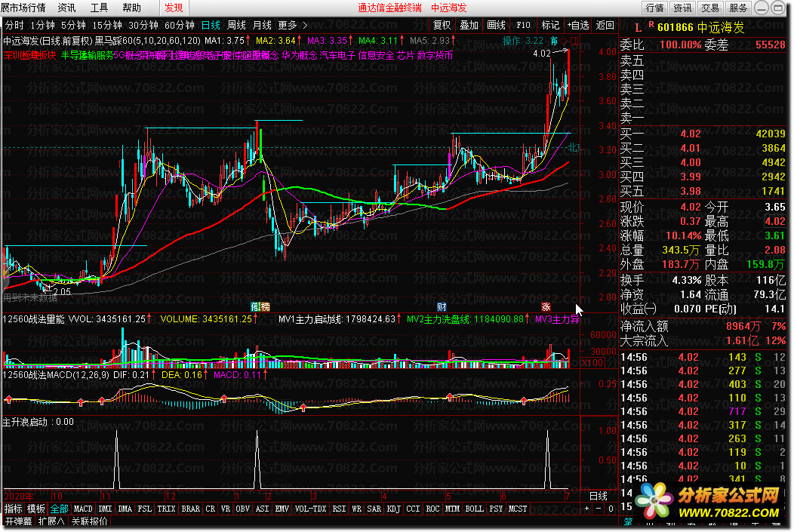Select the 60分钟 period
This screenshot has width=794, height=532.
tap(180, 25)
